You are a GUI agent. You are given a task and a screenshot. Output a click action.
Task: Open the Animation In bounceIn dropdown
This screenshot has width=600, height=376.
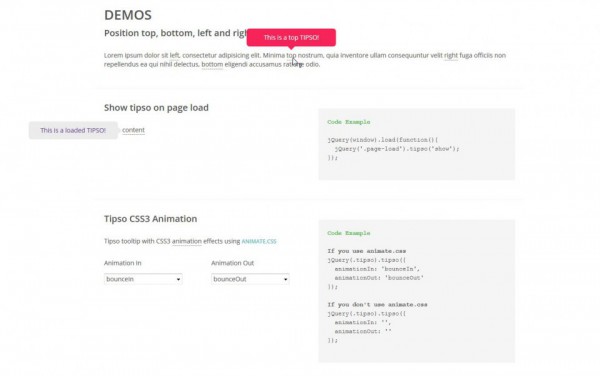coord(143,279)
